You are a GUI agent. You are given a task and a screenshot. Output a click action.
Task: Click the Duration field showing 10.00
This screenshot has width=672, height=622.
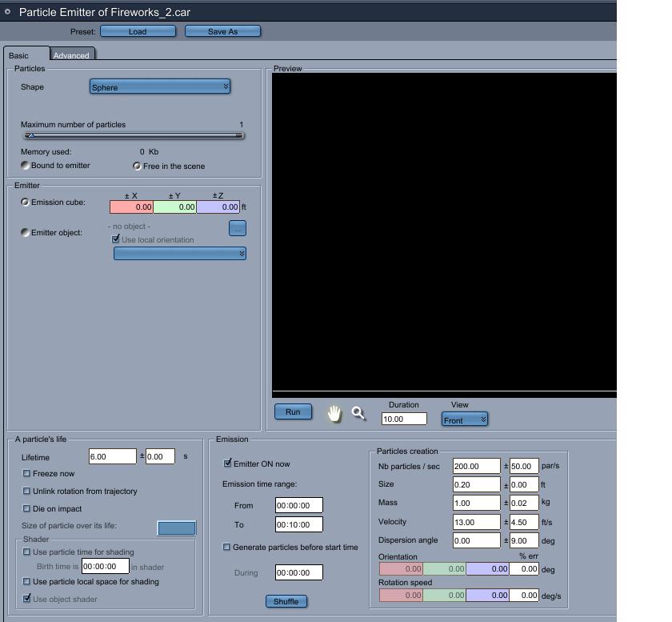(x=404, y=419)
